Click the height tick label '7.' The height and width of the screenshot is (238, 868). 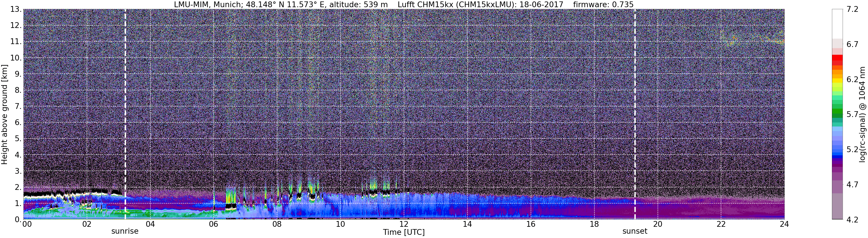tap(18, 106)
